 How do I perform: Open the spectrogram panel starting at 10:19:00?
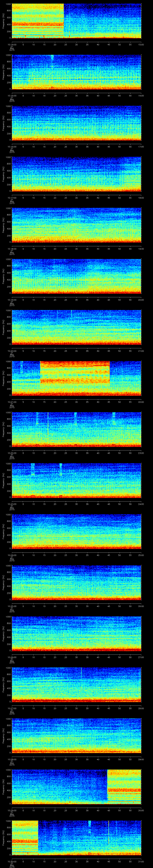(x=76, y=276)
